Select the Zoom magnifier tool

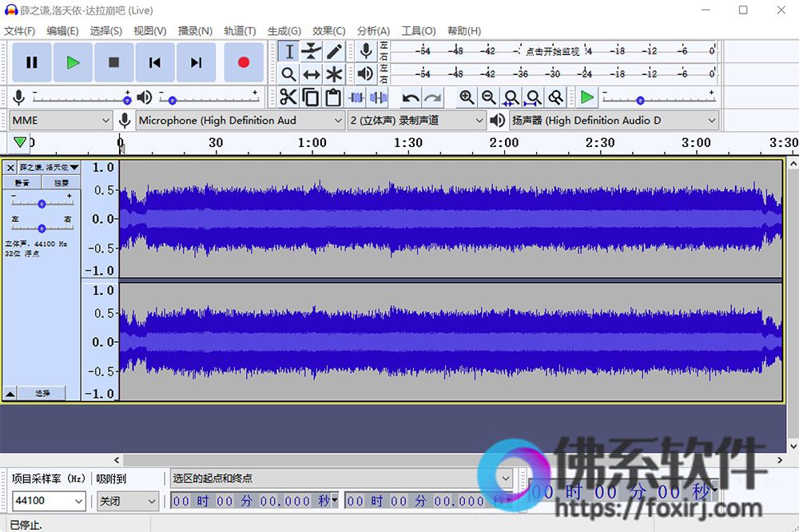pos(289,74)
